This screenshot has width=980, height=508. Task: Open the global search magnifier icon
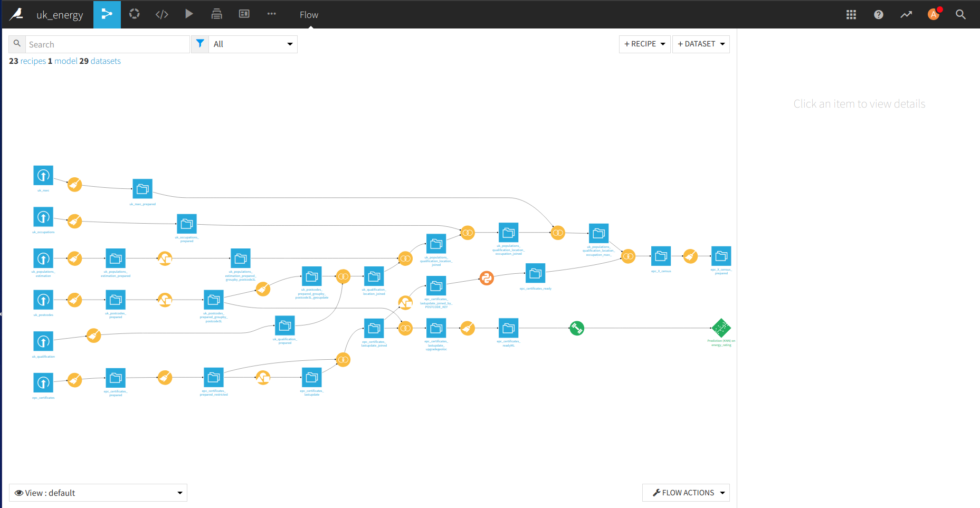pos(960,15)
